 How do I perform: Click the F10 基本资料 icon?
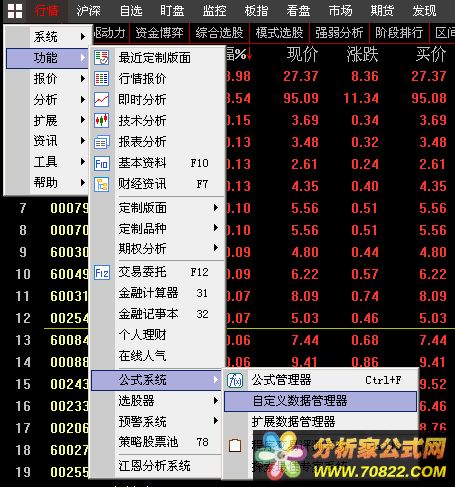[x=101, y=163]
